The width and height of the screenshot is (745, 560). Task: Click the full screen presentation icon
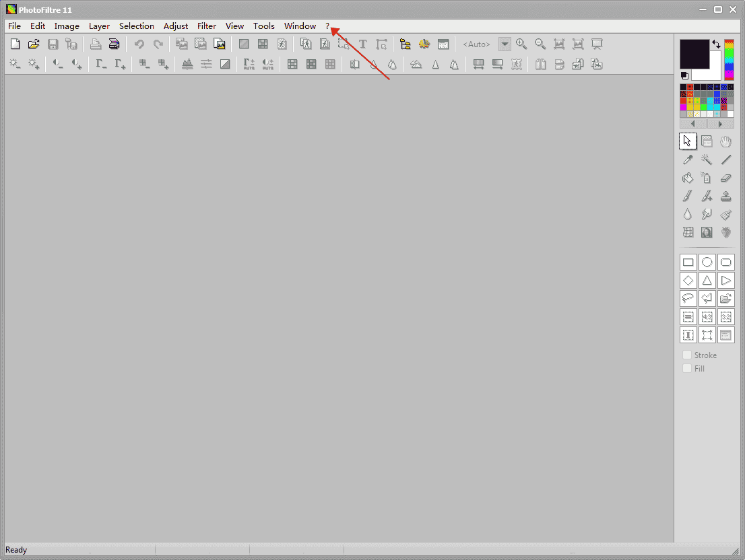(x=597, y=44)
